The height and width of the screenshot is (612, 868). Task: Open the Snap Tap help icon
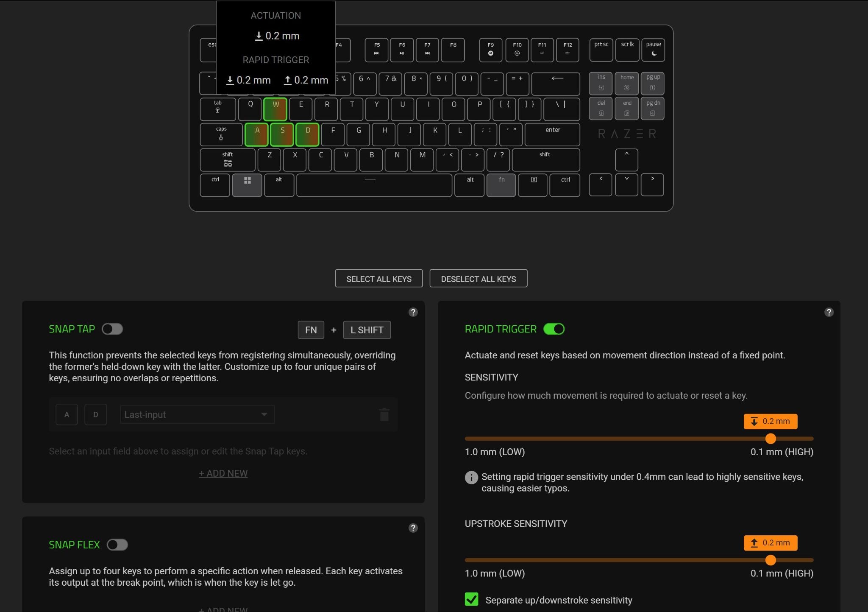pyautogui.click(x=413, y=312)
